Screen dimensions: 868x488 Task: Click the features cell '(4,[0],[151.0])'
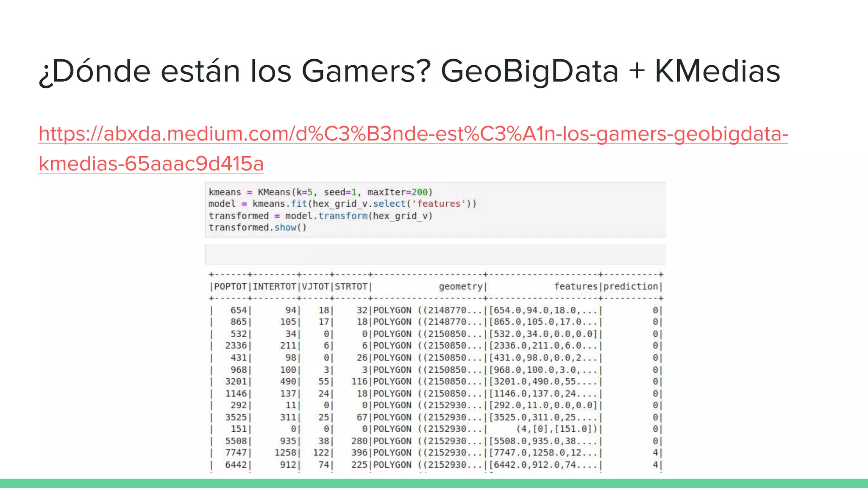[556, 429]
